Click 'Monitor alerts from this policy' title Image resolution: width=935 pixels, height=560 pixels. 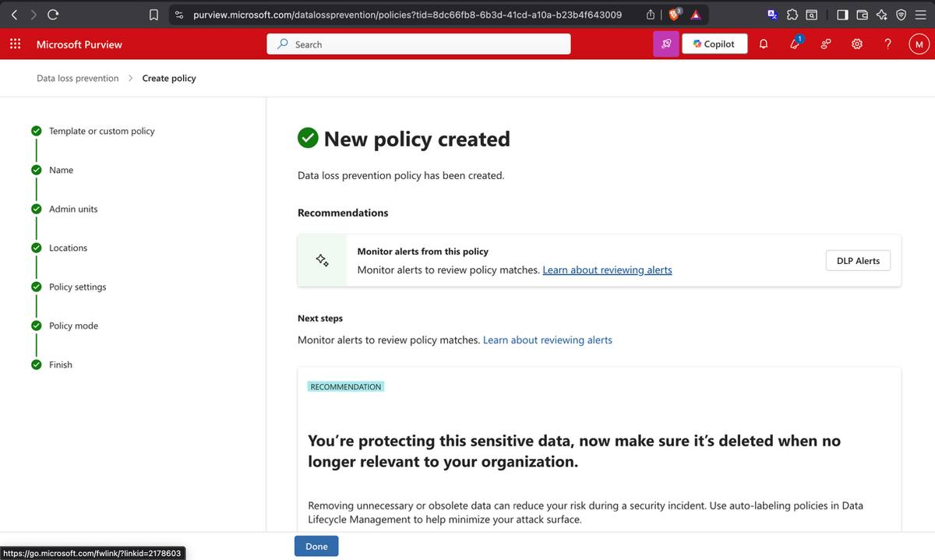pos(423,251)
